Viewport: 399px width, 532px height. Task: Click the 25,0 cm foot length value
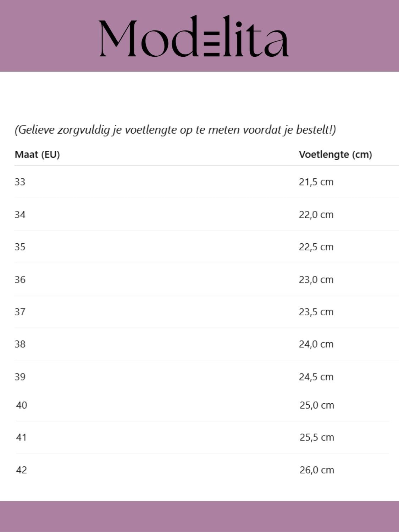point(317,405)
